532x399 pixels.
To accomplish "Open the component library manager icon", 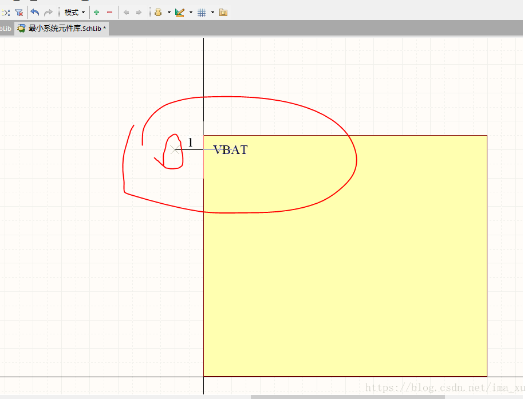I will click(x=223, y=12).
